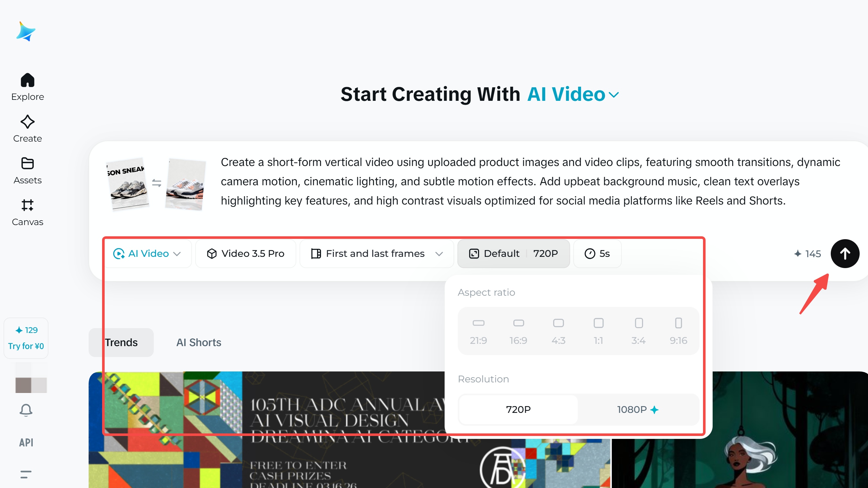The image size is (868, 488).
Task: Expand First and last frames dropdown
Action: (376, 253)
